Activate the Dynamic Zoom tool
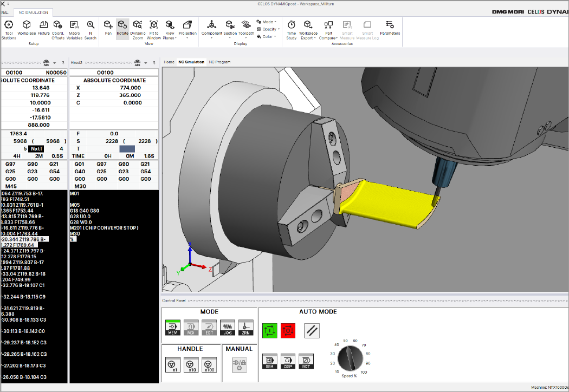The width and height of the screenshot is (569, 392). point(138,28)
